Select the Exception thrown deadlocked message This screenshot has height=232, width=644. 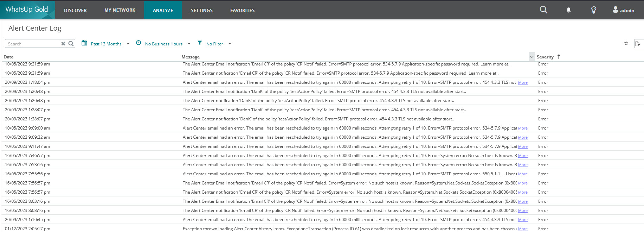350,229
